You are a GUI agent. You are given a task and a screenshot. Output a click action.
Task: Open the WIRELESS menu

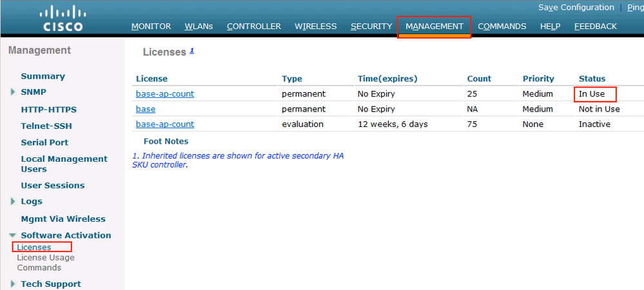point(315,26)
